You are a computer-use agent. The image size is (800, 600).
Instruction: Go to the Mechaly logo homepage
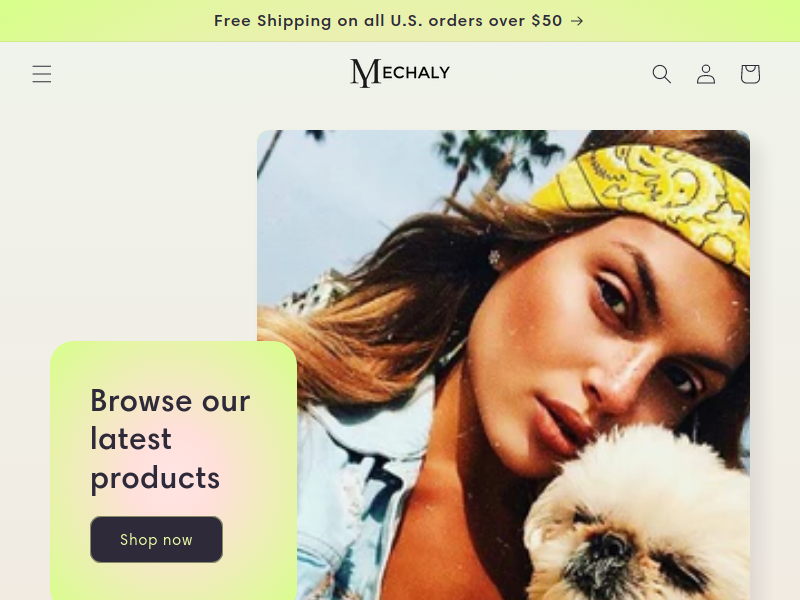point(400,73)
